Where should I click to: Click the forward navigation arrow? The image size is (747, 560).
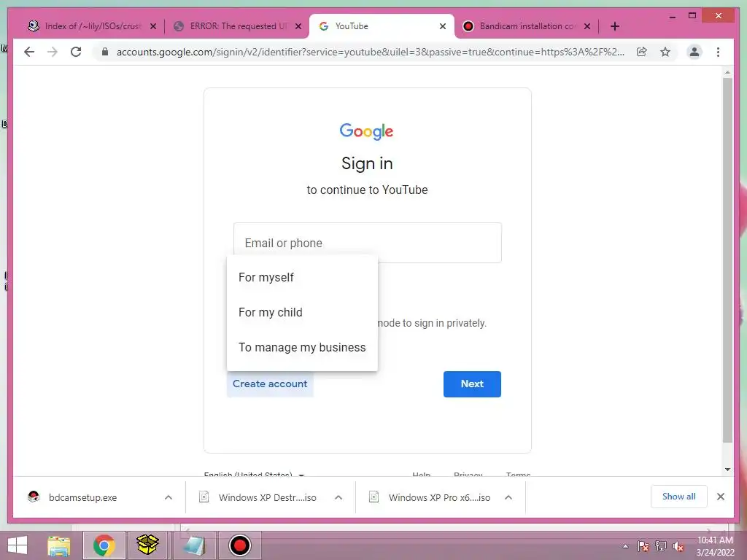(53, 52)
